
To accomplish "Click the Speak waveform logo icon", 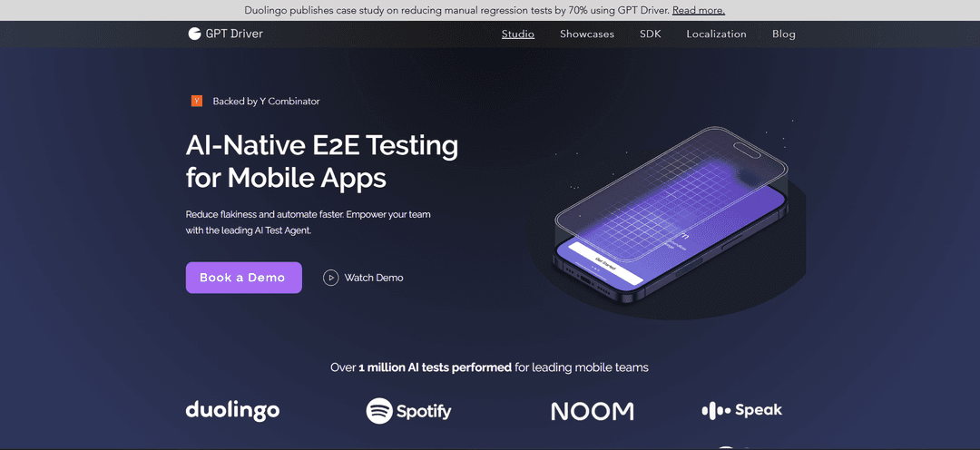I will coord(716,411).
